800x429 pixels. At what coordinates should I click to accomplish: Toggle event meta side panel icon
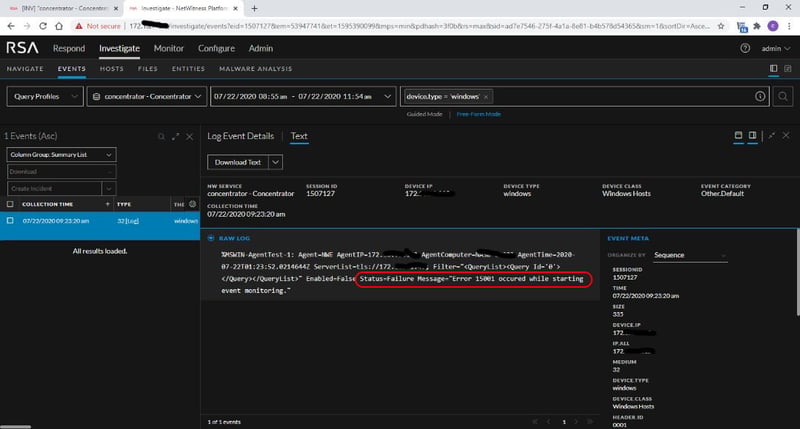pyautogui.click(x=753, y=135)
